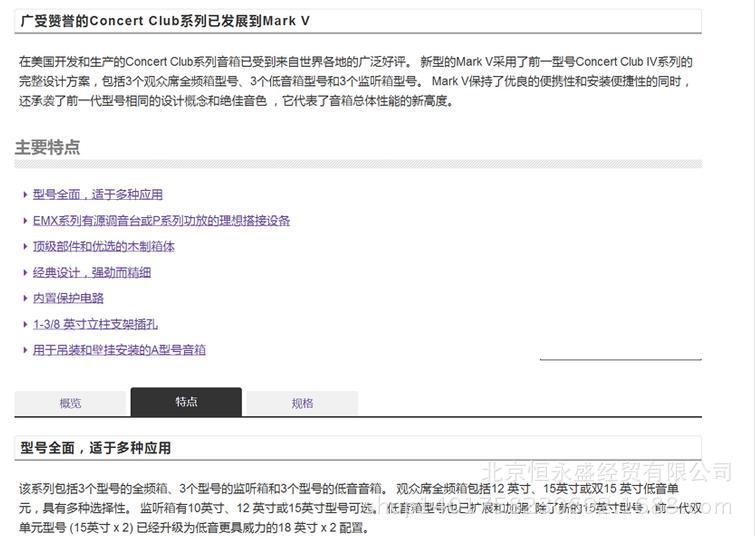Open the 内置保护电路 link

pos(68,299)
